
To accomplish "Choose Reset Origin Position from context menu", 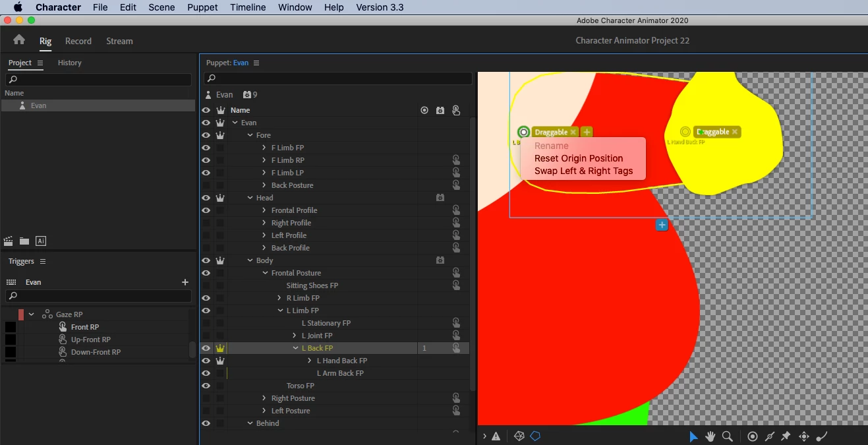I will [579, 158].
